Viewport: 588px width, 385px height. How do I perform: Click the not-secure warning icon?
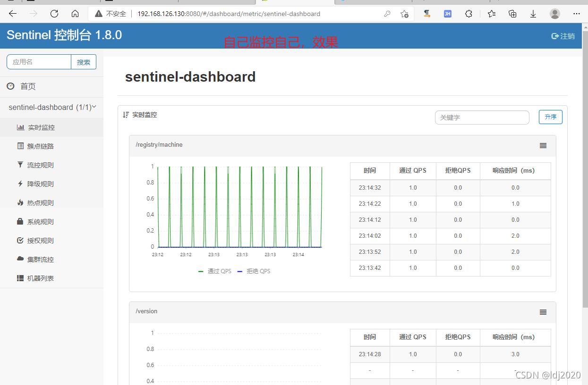tap(98, 14)
